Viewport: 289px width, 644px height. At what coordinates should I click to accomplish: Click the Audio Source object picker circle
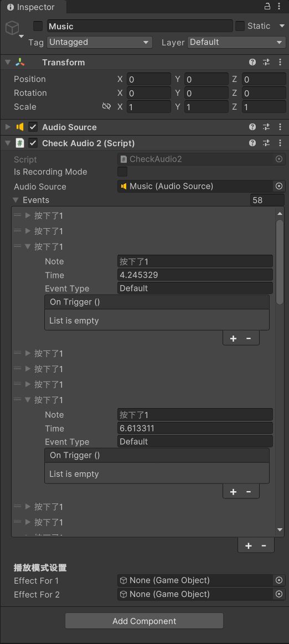click(278, 186)
